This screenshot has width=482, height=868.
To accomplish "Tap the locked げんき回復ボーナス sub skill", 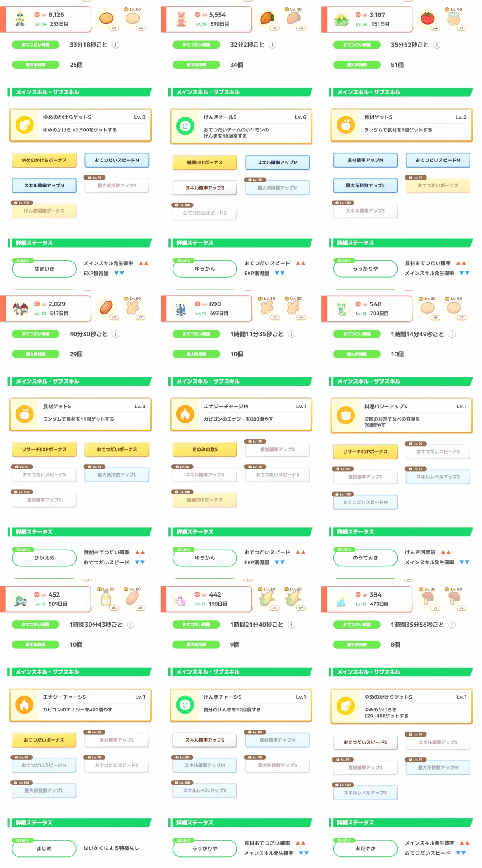I will pos(44,211).
